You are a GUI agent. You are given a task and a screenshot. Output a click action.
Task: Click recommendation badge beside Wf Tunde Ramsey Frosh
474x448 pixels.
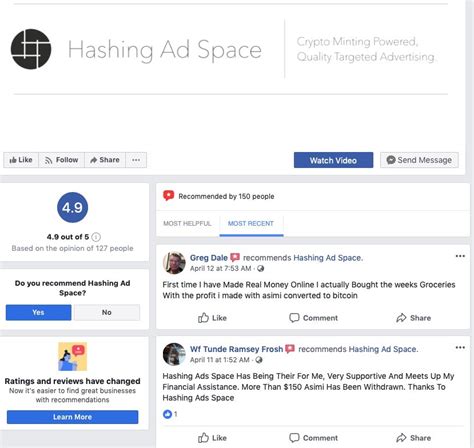(x=290, y=349)
